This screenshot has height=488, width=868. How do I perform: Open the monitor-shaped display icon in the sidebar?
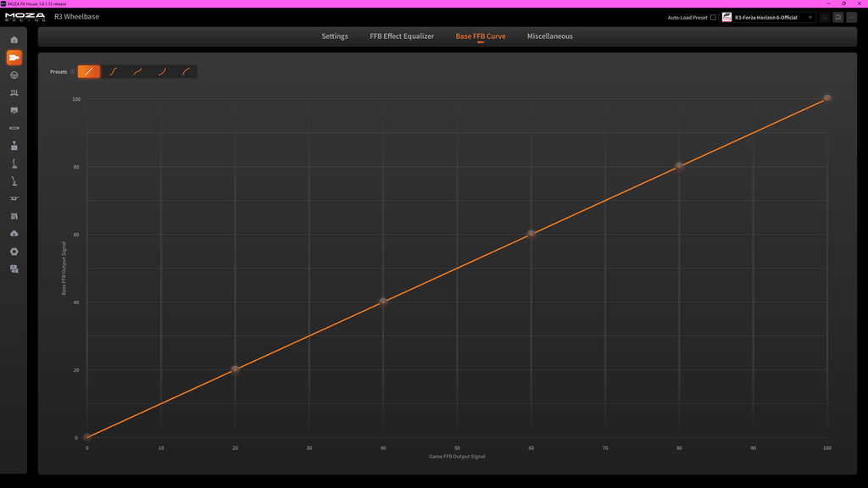(x=14, y=111)
